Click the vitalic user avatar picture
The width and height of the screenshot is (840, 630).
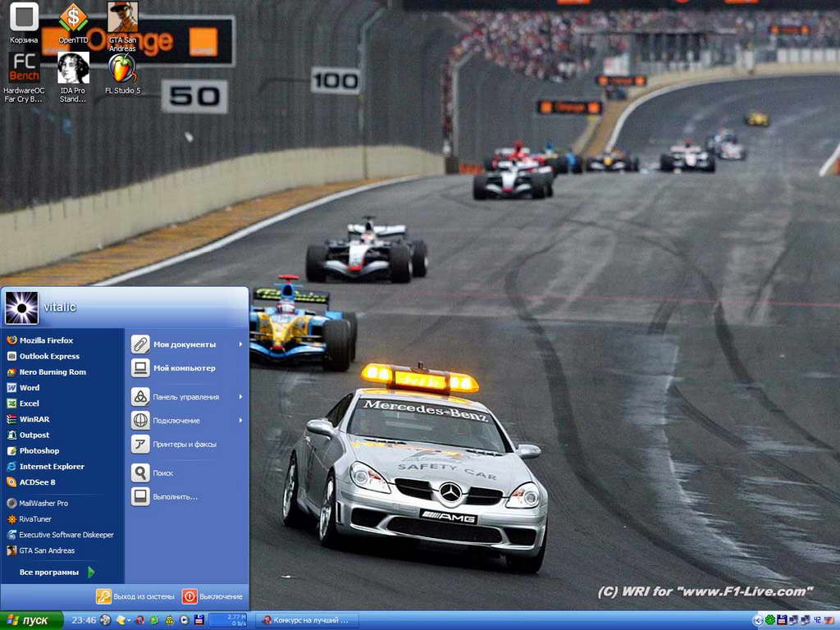point(21,308)
